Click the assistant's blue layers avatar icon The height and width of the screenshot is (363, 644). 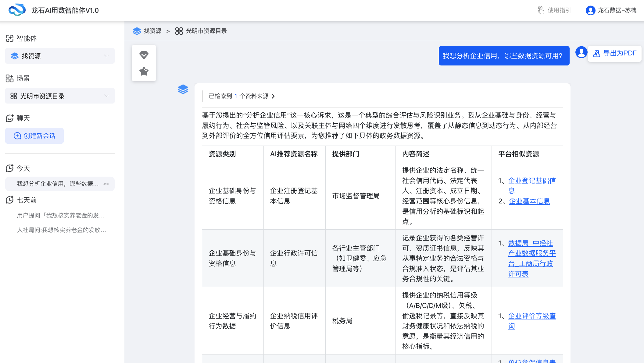coord(183,89)
